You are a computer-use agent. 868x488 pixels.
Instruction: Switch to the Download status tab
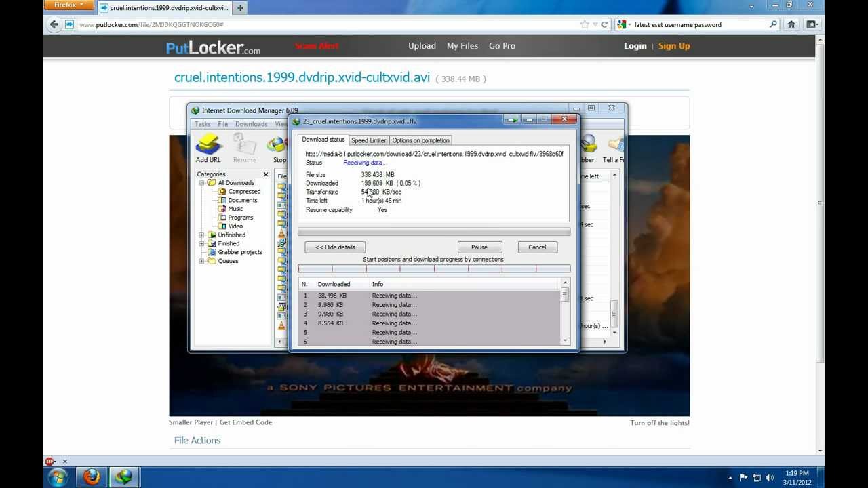point(323,140)
